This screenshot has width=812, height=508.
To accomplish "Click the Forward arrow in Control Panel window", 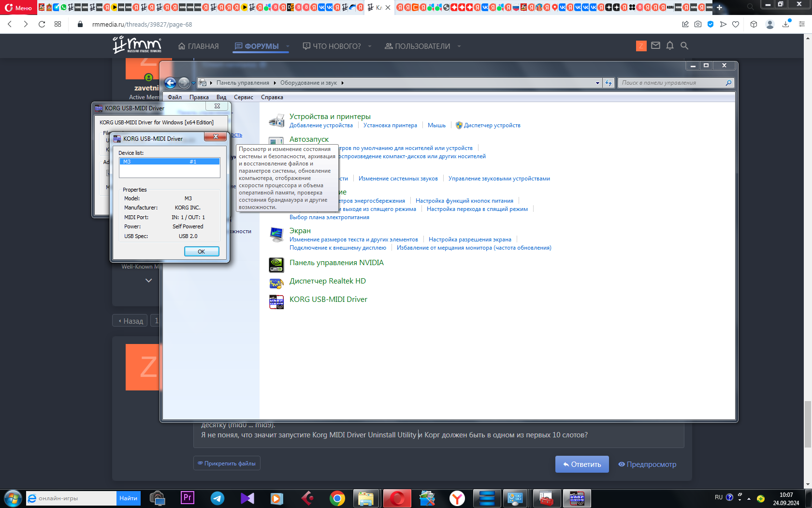I will click(184, 83).
